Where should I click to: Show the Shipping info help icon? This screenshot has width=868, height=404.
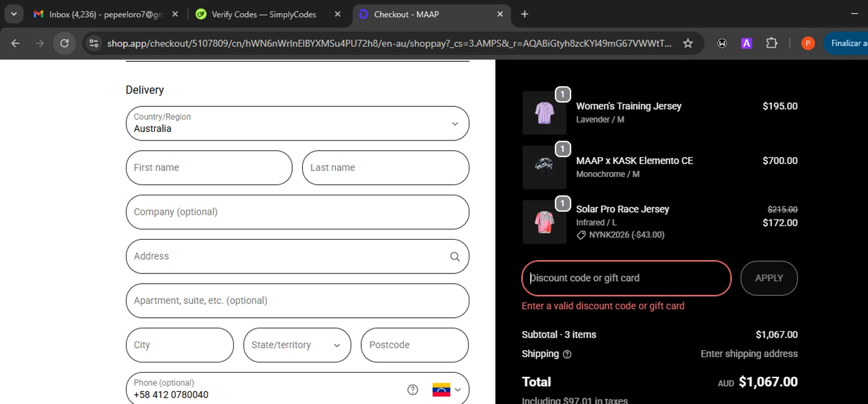(x=567, y=354)
